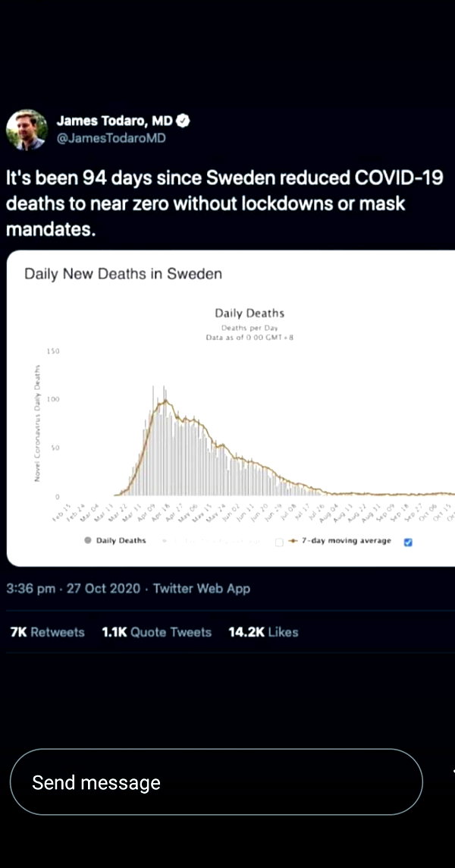Open James Todaro's profile avatar
Viewport: 455px width, 868px height.
coord(27,130)
